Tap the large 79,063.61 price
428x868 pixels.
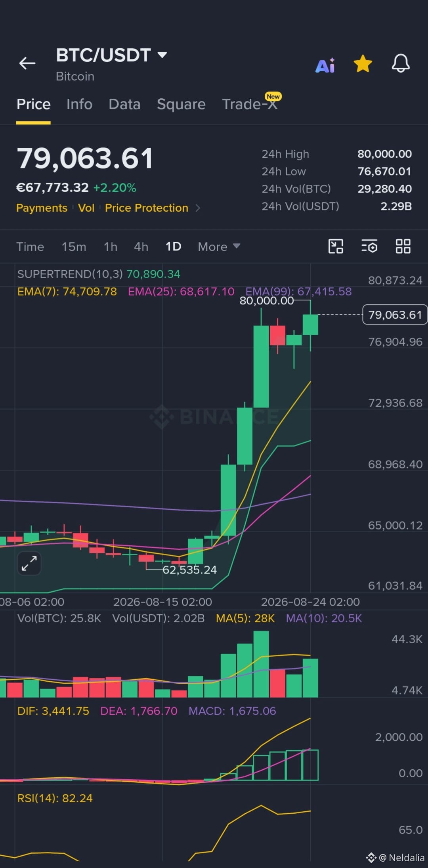pyautogui.click(x=85, y=159)
